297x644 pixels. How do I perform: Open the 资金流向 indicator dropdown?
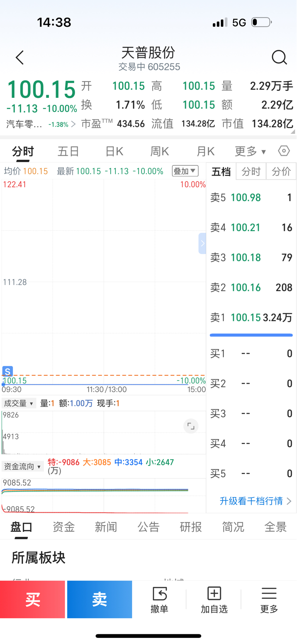pos(22,466)
